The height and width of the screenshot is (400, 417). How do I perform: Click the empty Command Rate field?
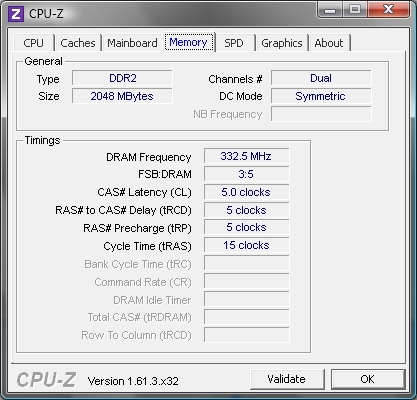[246, 282]
